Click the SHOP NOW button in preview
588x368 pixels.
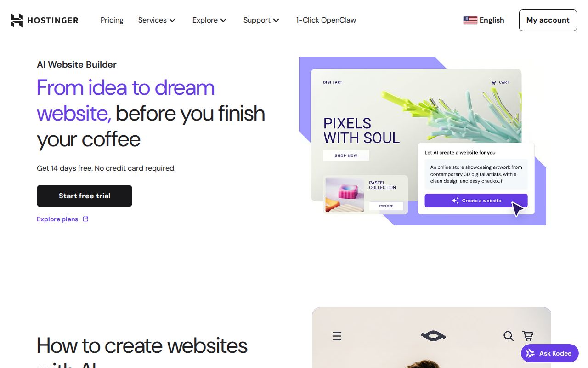[346, 155]
